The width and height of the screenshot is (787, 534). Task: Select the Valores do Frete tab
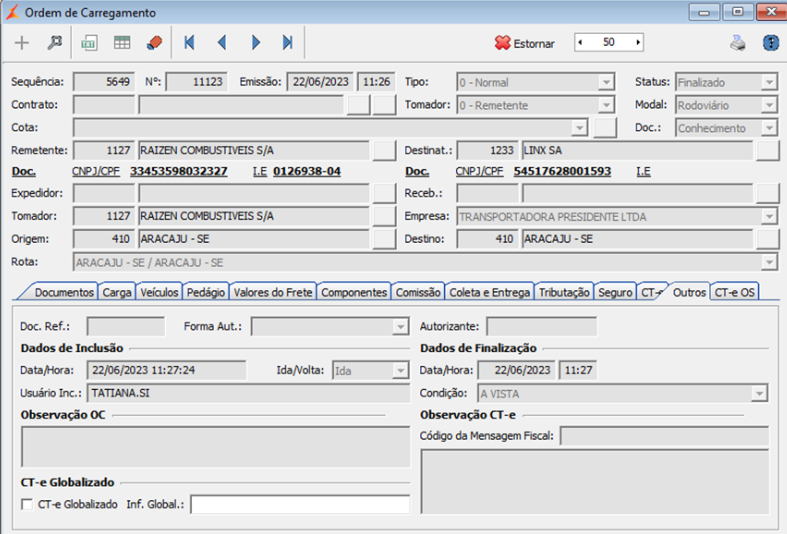tap(273, 292)
